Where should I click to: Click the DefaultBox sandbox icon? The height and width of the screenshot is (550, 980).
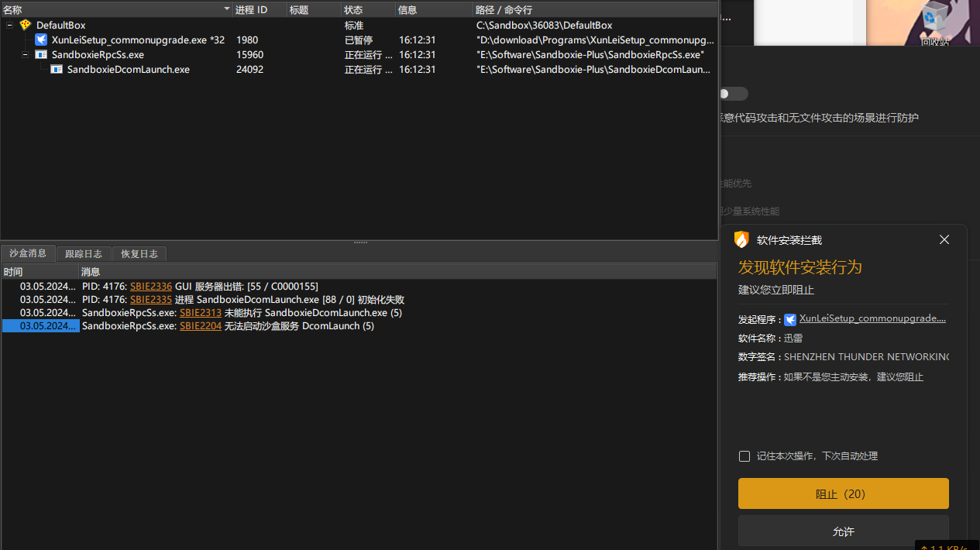pyautogui.click(x=26, y=25)
